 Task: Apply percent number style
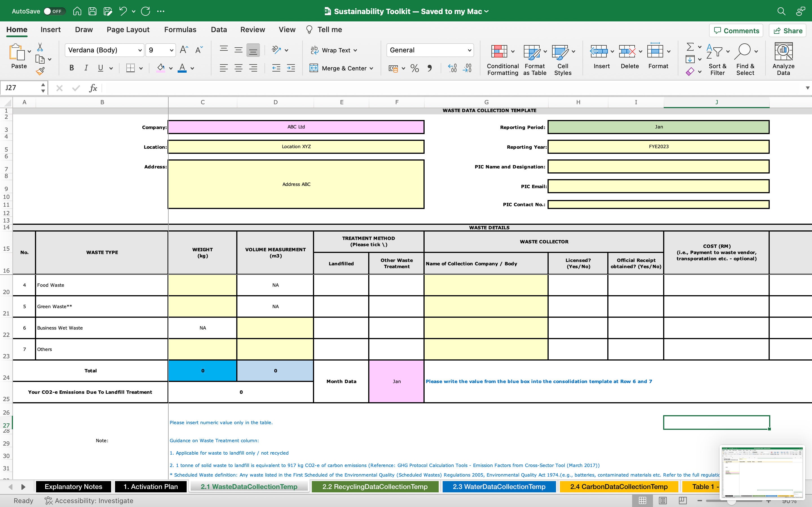point(414,68)
